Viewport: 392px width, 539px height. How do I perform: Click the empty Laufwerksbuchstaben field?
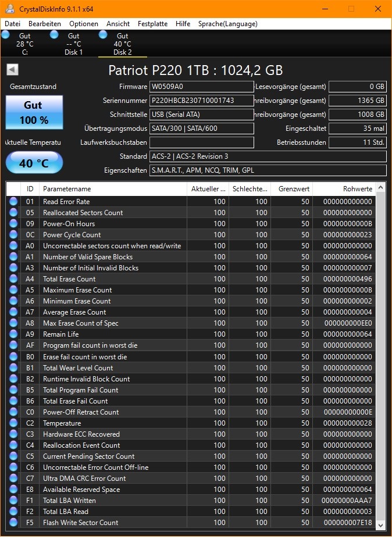(x=201, y=142)
